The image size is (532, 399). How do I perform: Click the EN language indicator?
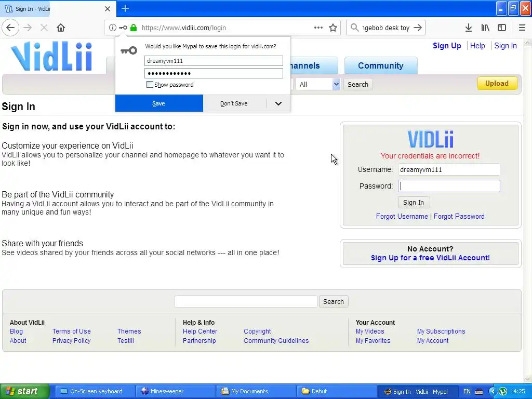(467, 391)
